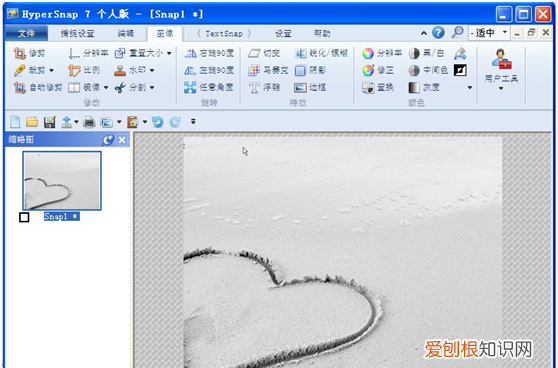Image resolution: width=558 pixels, height=368 pixels.
Task: Apply the 马赛克 mosaic effect
Action: 268,70
